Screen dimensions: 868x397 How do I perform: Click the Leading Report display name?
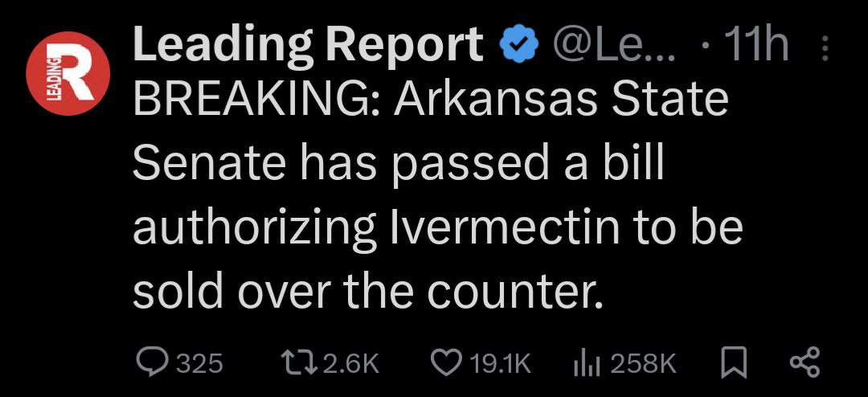tap(308, 46)
